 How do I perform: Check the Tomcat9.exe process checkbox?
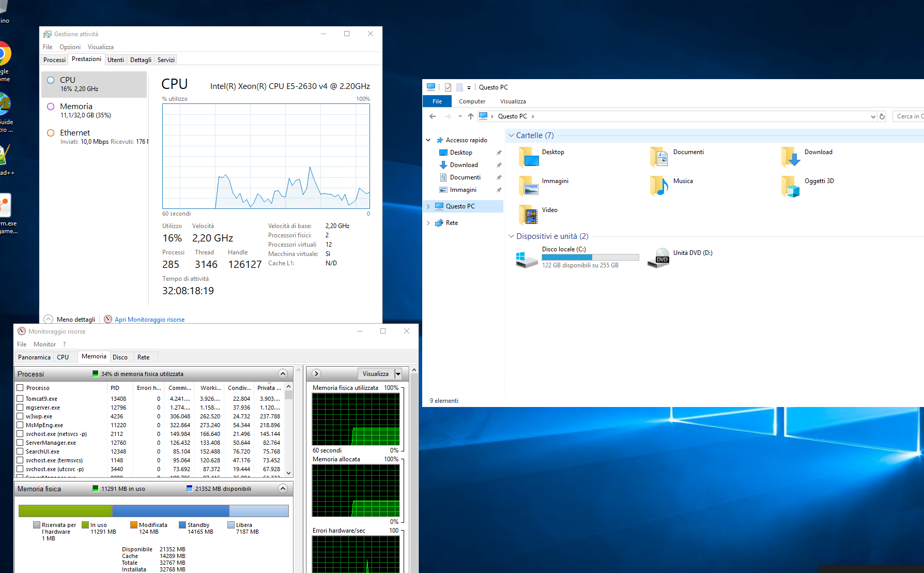tap(20, 399)
